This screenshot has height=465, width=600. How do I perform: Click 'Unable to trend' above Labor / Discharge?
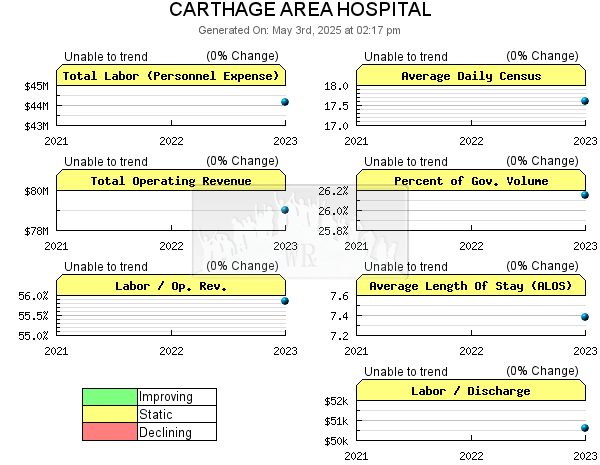[406, 372]
